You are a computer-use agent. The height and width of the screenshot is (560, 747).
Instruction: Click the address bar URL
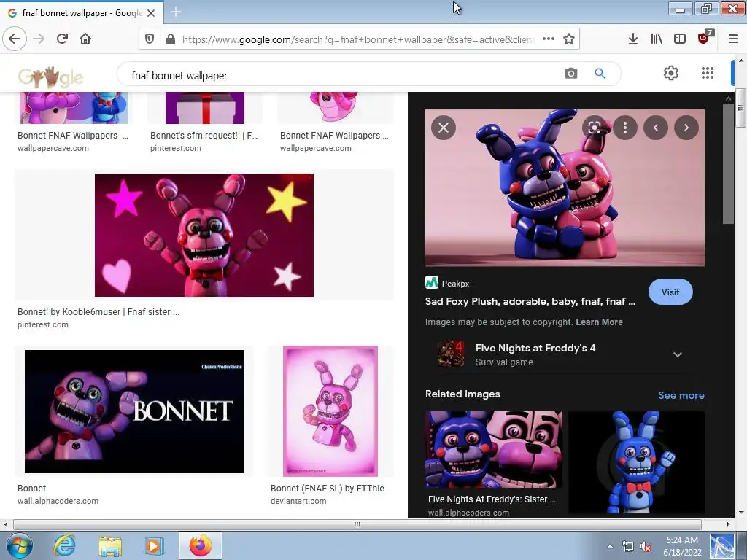click(357, 39)
